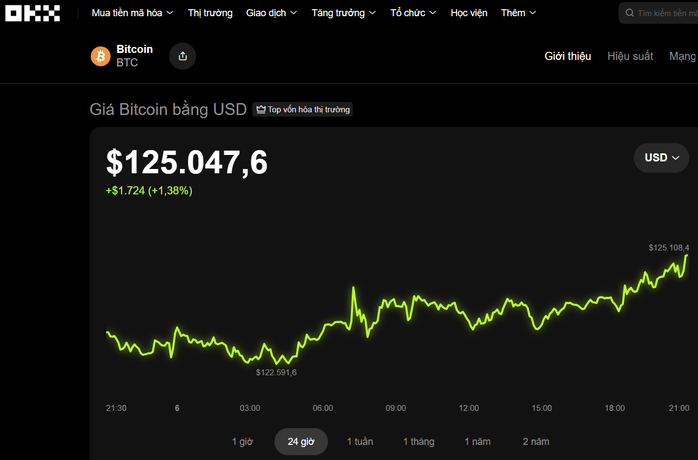Open Học viện from navigation bar
The image size is (698, 460).
pyautogui.click(x=469, y=13)
